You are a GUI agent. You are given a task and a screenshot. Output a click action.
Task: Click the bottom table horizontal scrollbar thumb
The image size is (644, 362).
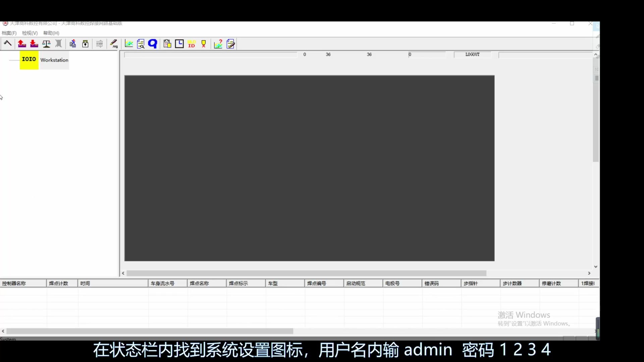point(150,331)
